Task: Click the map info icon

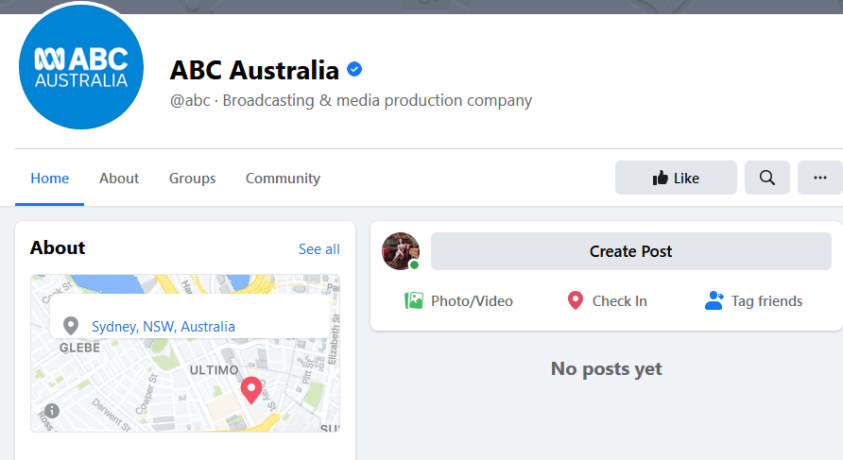Action: tap(51, 411)
